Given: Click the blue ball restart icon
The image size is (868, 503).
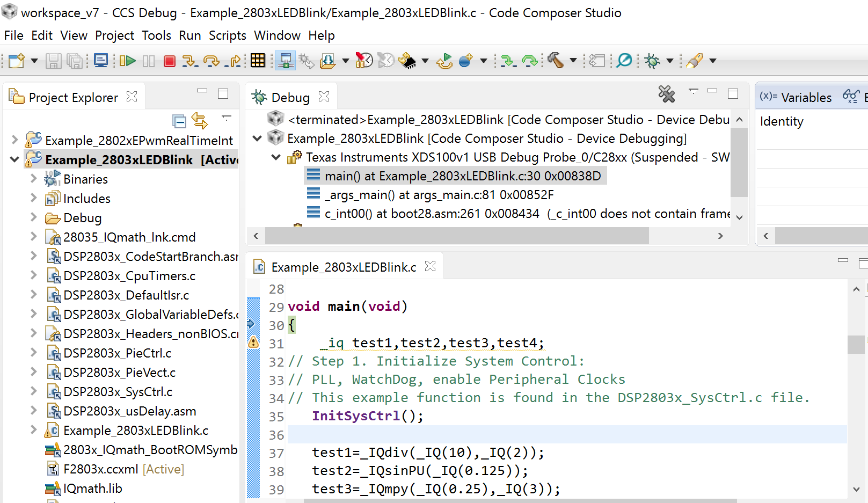Looking at the screenshot, I should pyautogui.click(x=465, y=61).
